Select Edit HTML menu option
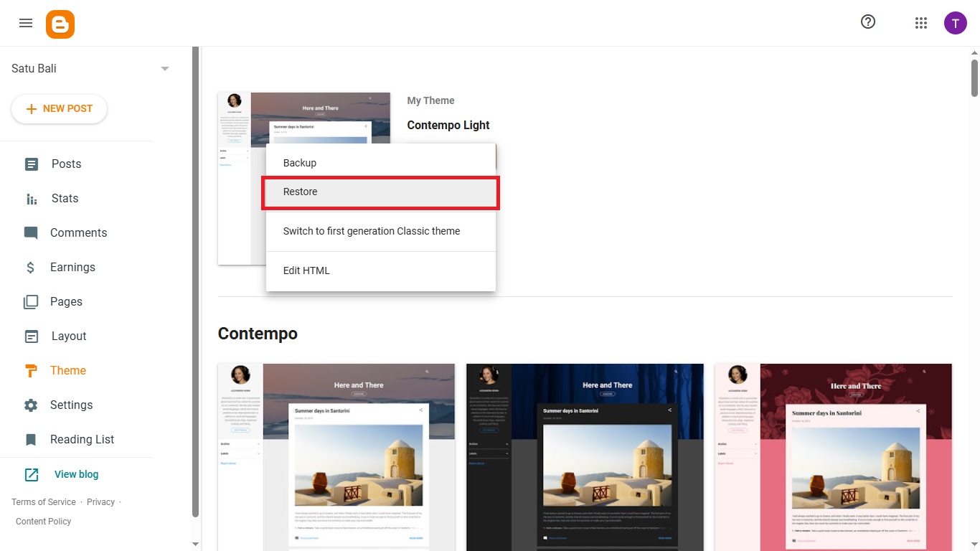This screenshot has width=980, height=551. tap(307, 270)
